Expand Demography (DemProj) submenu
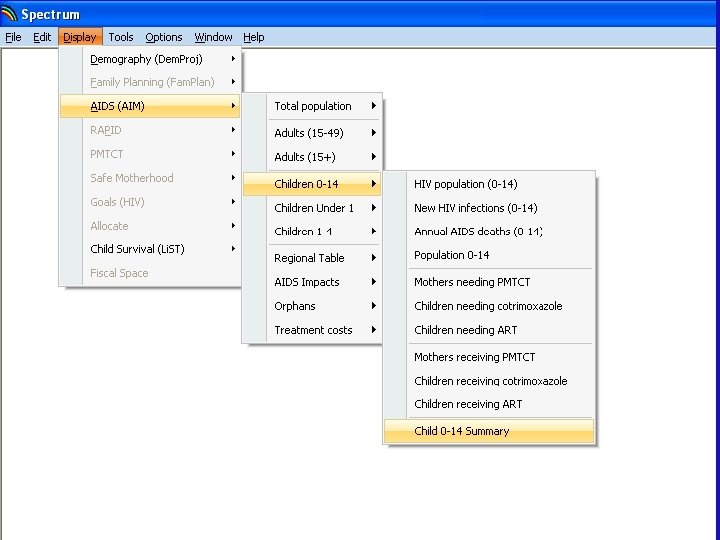Viewport: 720px width, 540px height. tap(150, 59)
